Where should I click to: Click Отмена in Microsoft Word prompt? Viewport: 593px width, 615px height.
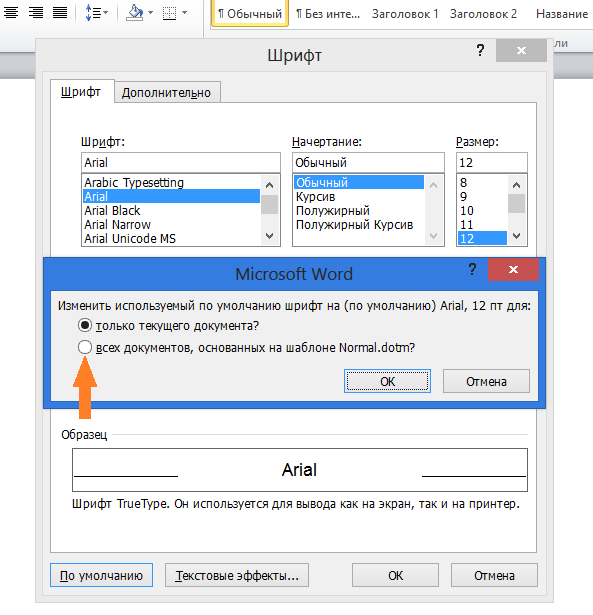click(x=486, y=381)
